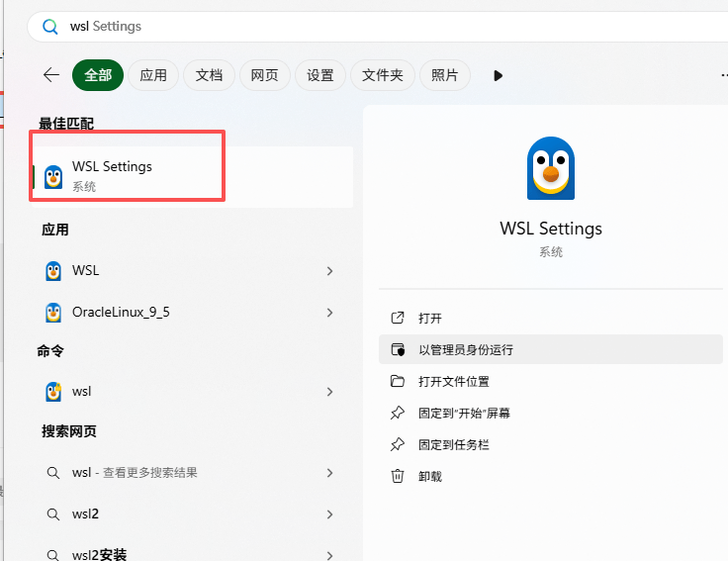Switch to the 设置 filter tab
The image size is (728, 561).
(x=320, y=75)
